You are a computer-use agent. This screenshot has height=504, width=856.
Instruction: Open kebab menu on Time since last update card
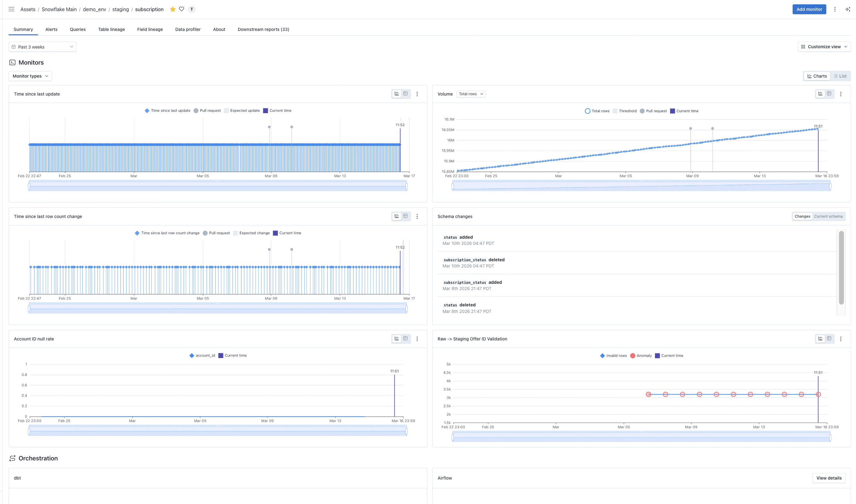tap(417, 94)
